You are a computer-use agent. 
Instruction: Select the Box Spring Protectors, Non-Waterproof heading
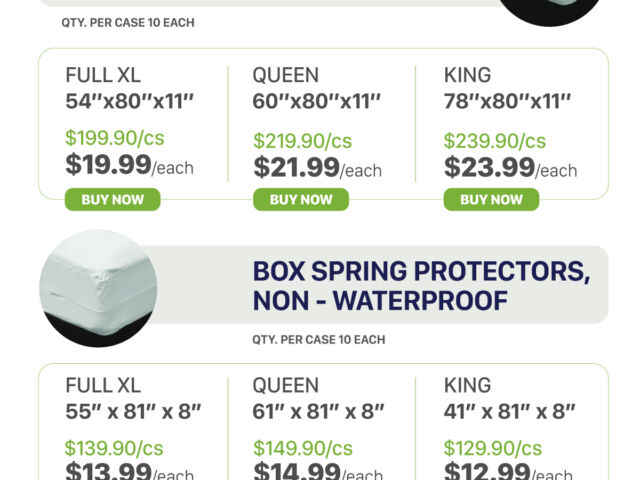(420, 285)
